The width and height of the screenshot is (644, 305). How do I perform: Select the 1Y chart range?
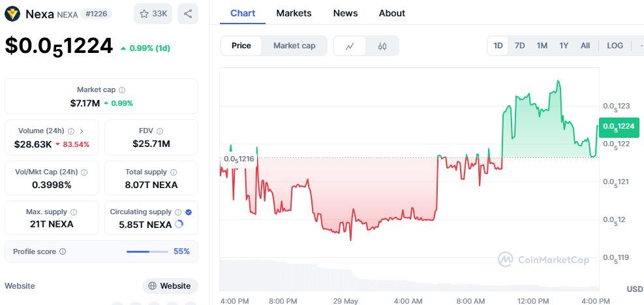[x=564, y=46]
